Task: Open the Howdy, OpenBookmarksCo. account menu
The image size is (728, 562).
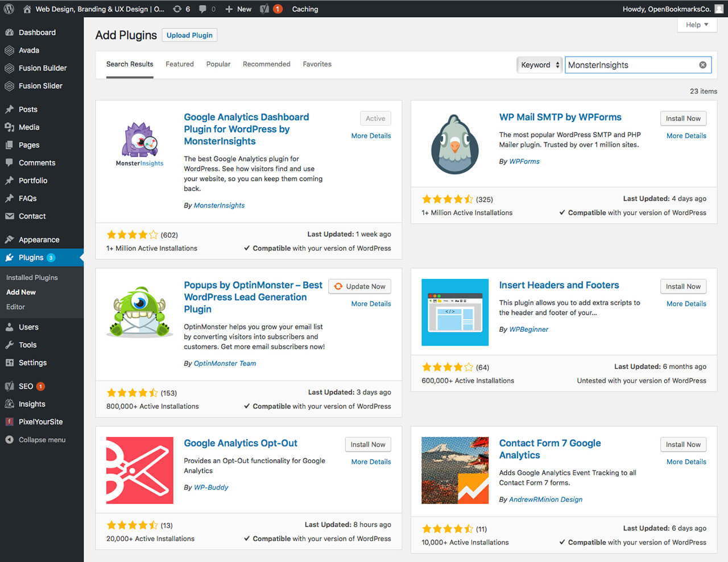Action: tap(673, 9)
